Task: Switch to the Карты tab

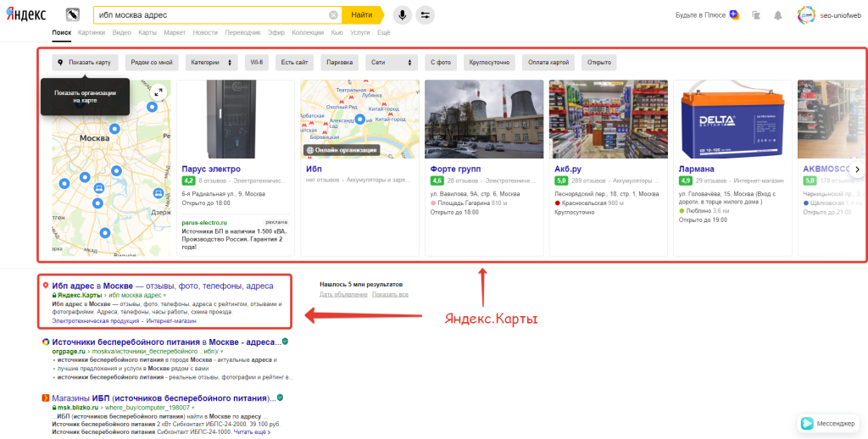Action: (147, 33)
